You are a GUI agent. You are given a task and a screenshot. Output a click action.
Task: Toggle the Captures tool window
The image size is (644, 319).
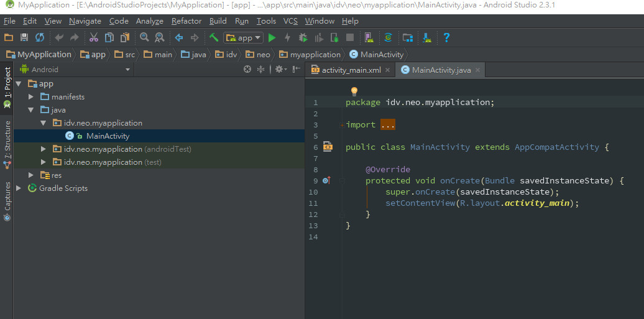[x=7, y=201]
